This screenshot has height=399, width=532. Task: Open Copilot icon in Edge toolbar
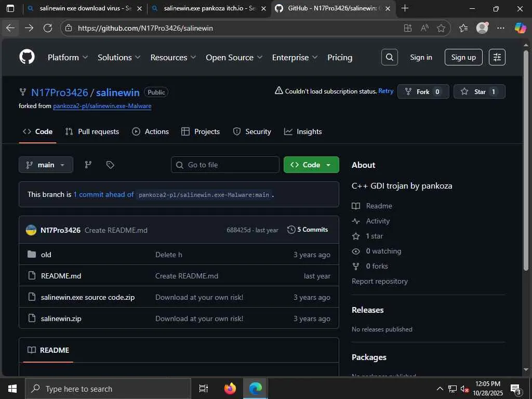click(x=520, y=28)
